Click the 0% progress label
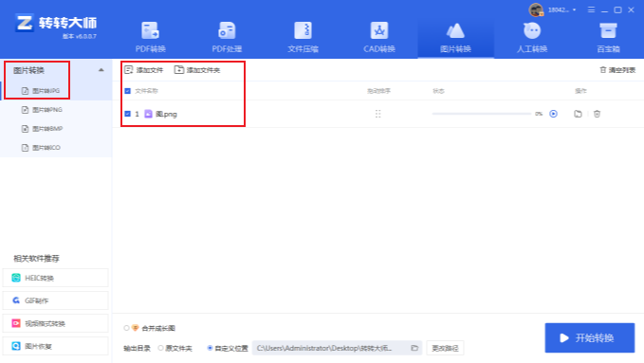The image size is (644, 363). coord(539,114)
